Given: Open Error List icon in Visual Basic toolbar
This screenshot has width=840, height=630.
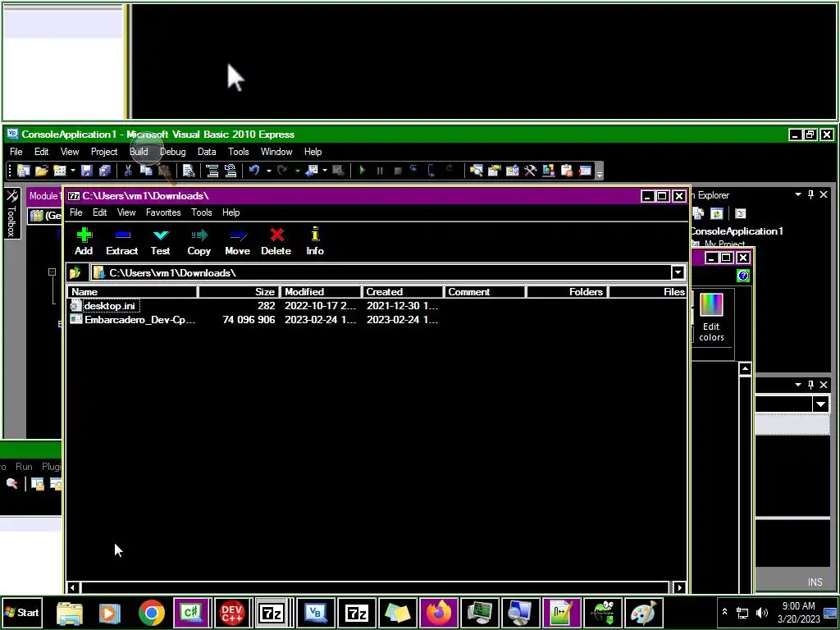Looking at the screenshot, I should 567,171.
